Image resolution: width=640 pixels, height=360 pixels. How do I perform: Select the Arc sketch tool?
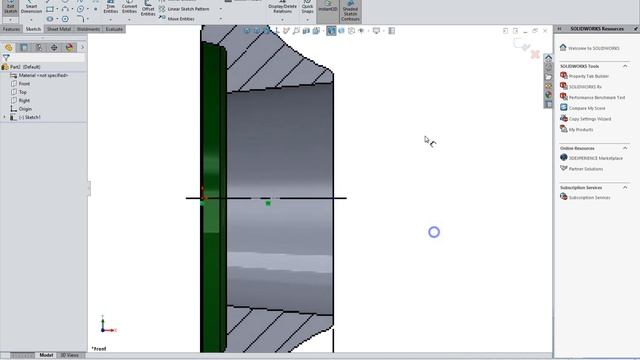(65, 9)
